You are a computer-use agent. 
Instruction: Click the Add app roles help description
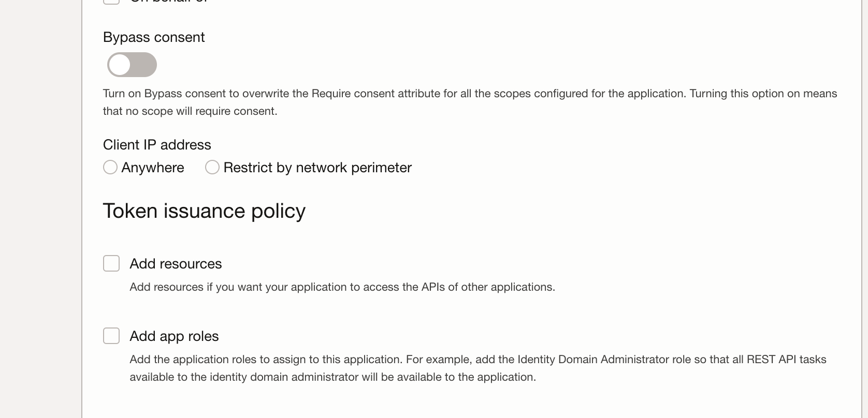point(478,368)
